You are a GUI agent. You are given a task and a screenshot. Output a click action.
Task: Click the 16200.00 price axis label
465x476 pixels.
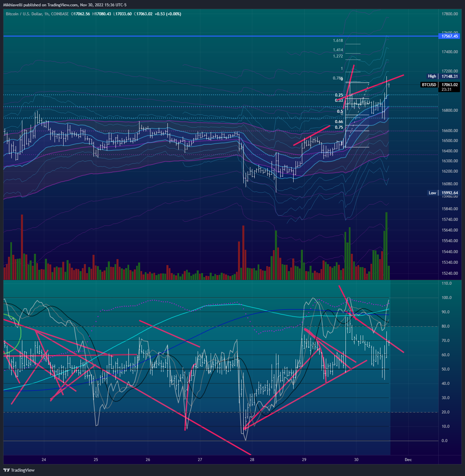[450, 171]
